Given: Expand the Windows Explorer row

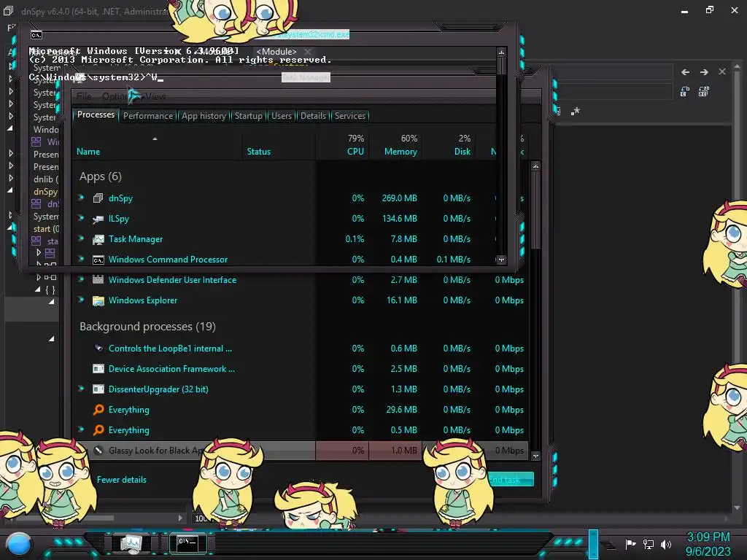Looking at the screenshot, I should [81, 300].
